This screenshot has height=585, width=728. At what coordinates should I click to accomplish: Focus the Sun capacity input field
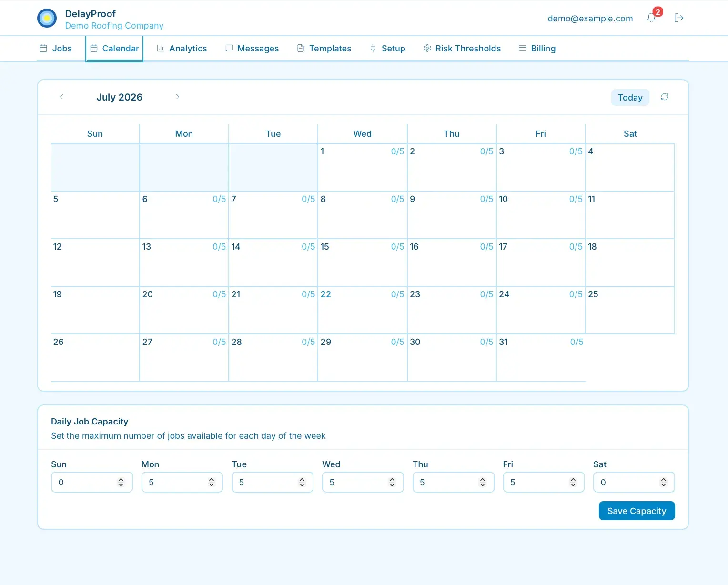tap(91, 482)
